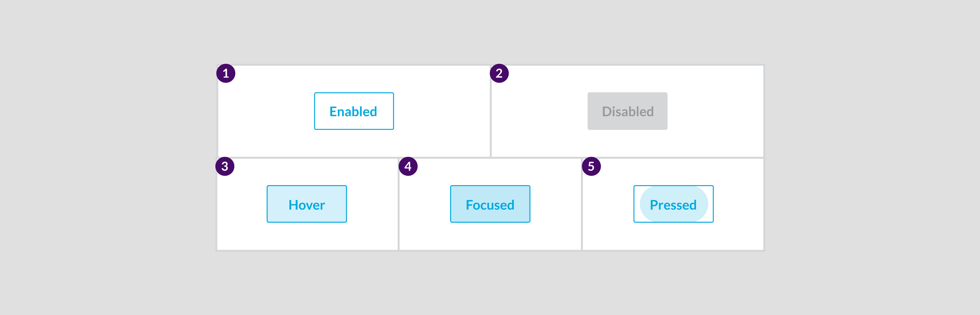The image size is (980, 315).
Task: Select the purple number 2 badge
Action: 499,73
